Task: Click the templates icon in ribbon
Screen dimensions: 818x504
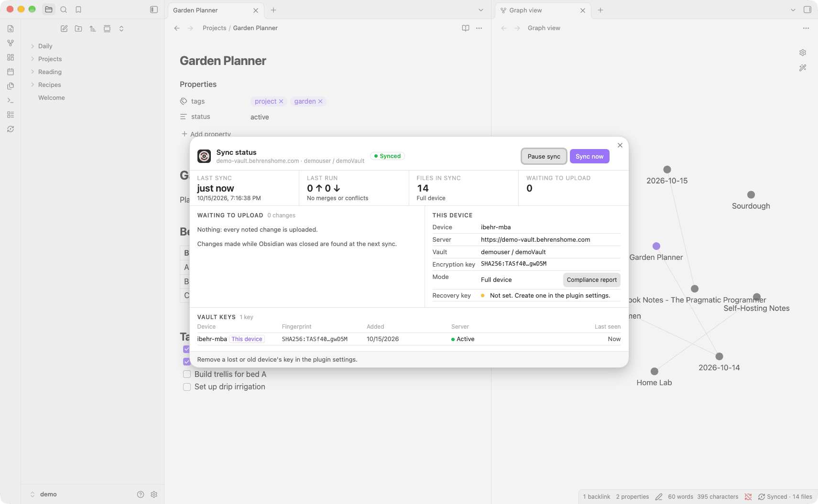Action: coord(11,86)
